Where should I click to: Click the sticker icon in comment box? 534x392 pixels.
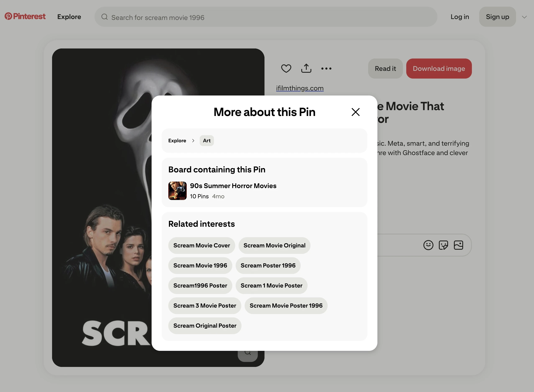click(443, 245)
